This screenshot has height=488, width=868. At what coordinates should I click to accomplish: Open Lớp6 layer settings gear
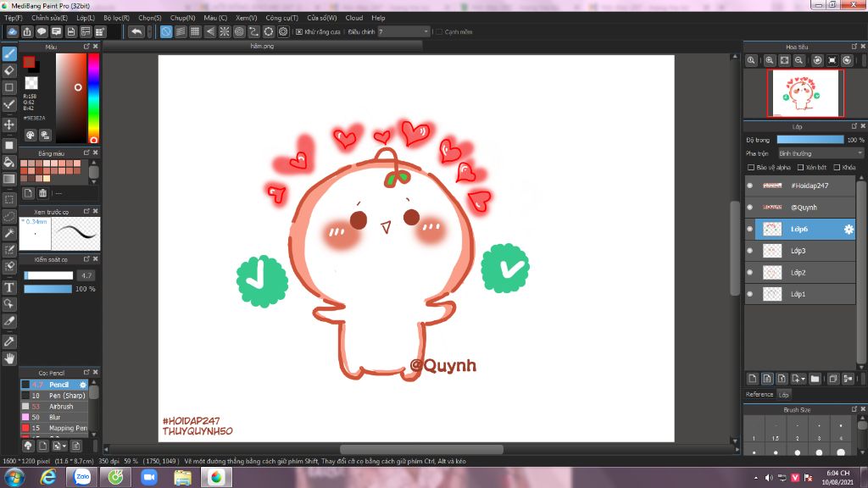(x=848, y=229)
